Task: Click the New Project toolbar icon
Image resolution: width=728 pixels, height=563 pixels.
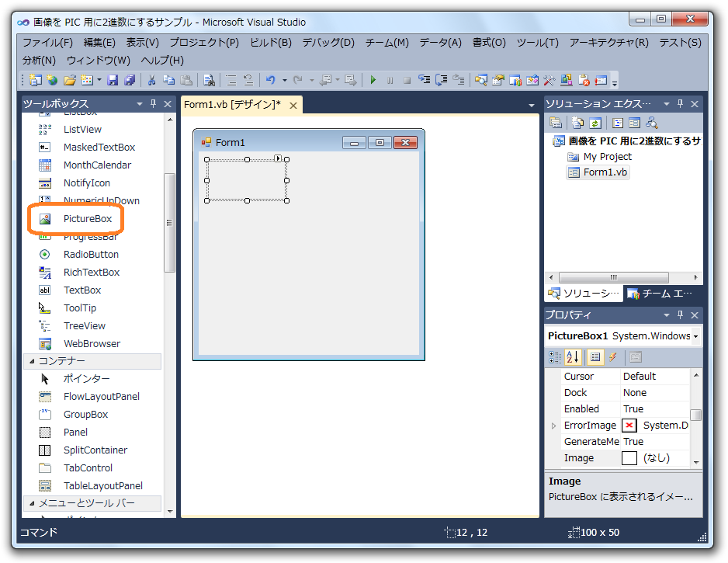Action: point(35,80)
